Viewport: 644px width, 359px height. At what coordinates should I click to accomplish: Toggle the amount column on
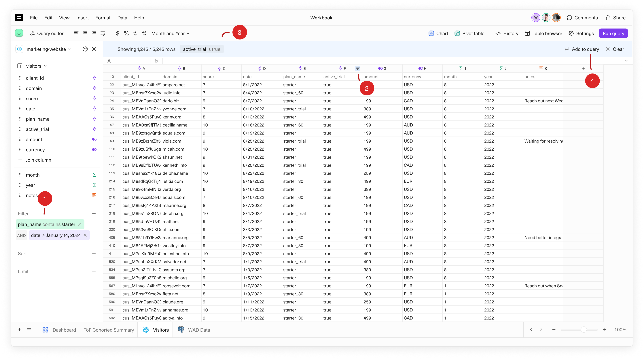94,139
